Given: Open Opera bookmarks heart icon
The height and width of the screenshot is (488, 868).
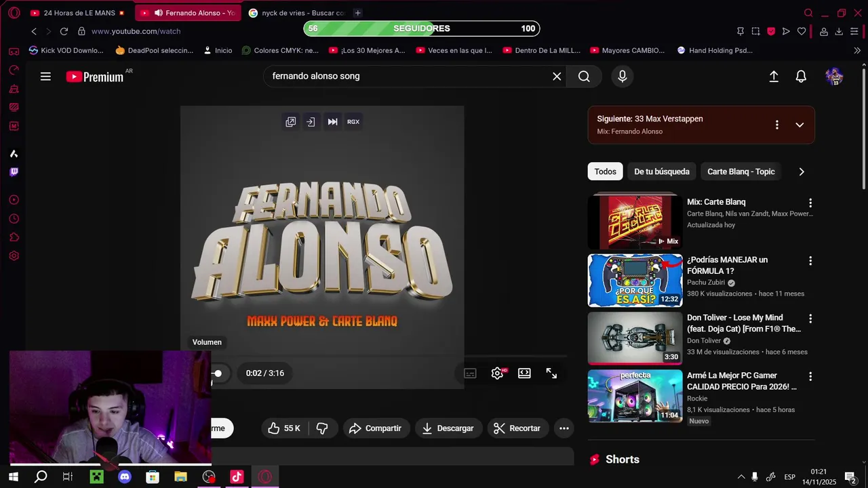Looking at the screenshot, I should pos(802,31).
